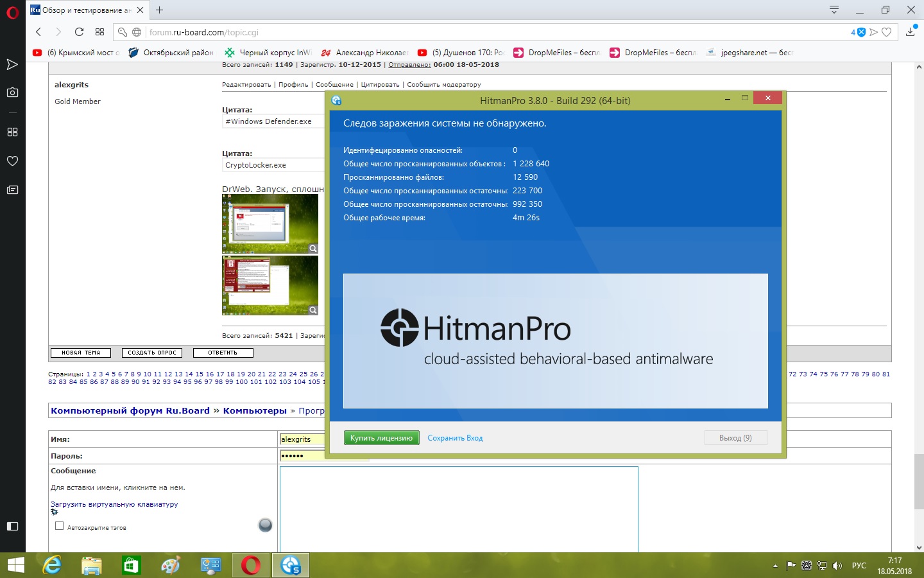
Task: Open Speed Dial start page from toolbar
Action: pos(99,32)
